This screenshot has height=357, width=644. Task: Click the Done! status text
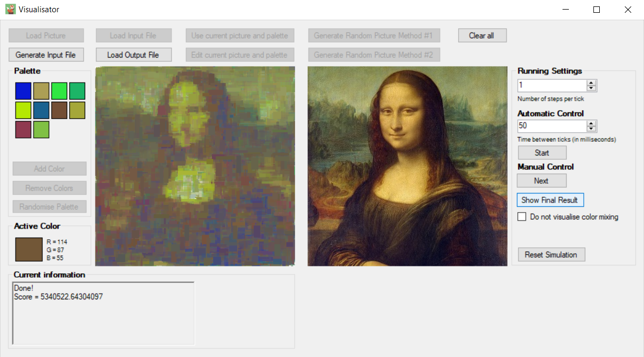pos(23,288)
